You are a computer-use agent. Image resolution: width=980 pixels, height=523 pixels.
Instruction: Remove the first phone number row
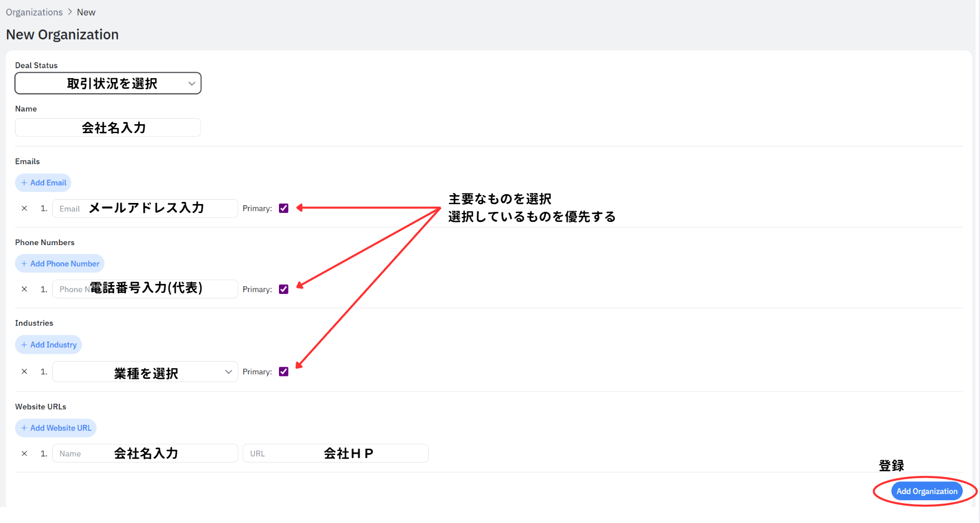(x=24, y=289)
